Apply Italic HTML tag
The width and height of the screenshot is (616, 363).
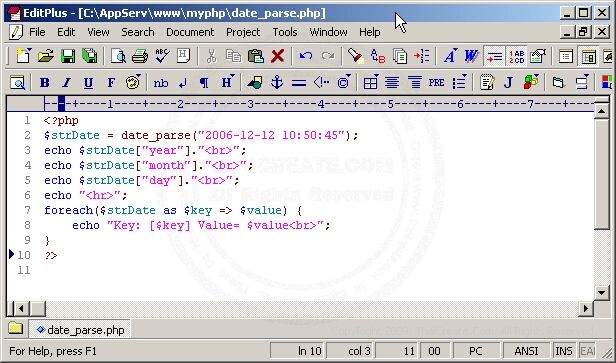pyautogui.click(x=67, y=82)
